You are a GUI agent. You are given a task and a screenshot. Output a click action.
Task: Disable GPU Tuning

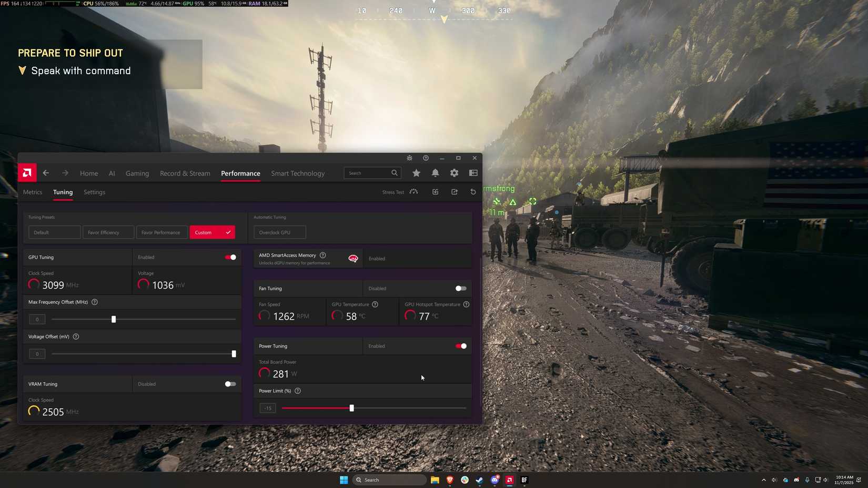[230, 257]
